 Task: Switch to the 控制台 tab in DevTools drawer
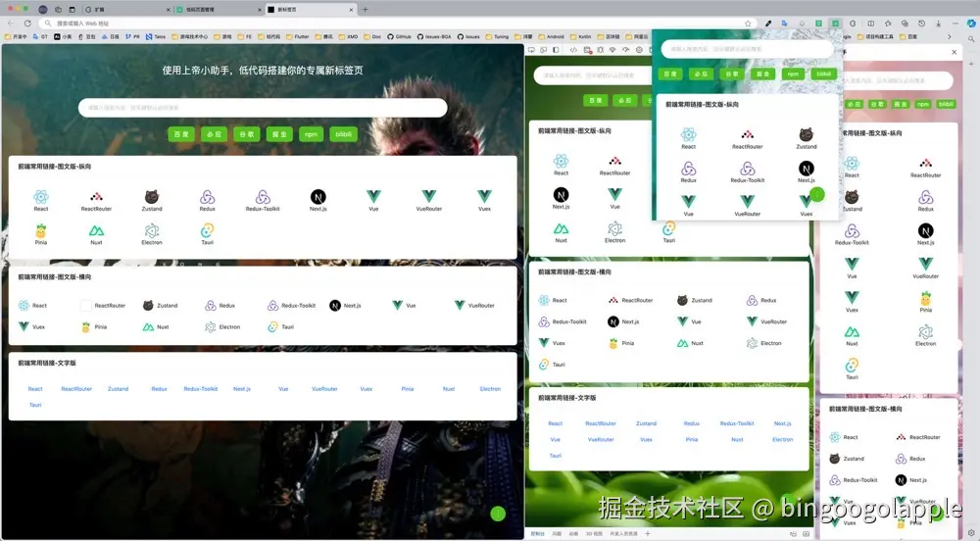[x=537, y=534]
